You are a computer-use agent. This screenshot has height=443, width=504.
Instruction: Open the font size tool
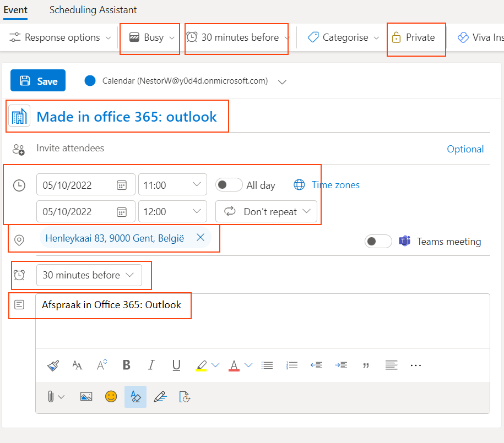77,365
